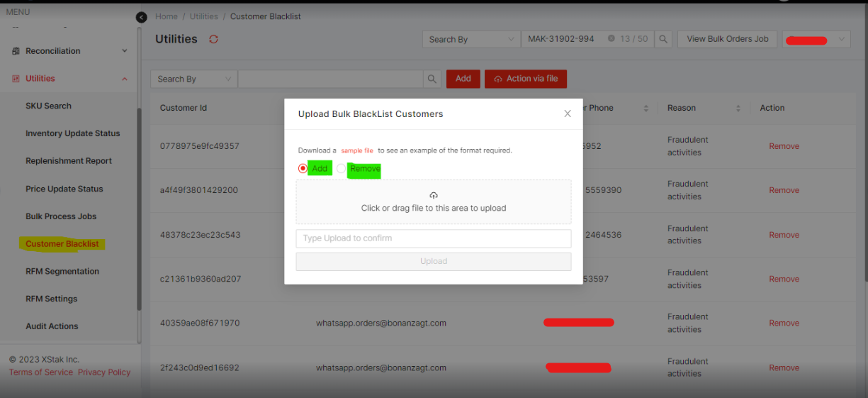
Task: Click the red refresh icon beside Utilities
Action: tap(213, 39)
